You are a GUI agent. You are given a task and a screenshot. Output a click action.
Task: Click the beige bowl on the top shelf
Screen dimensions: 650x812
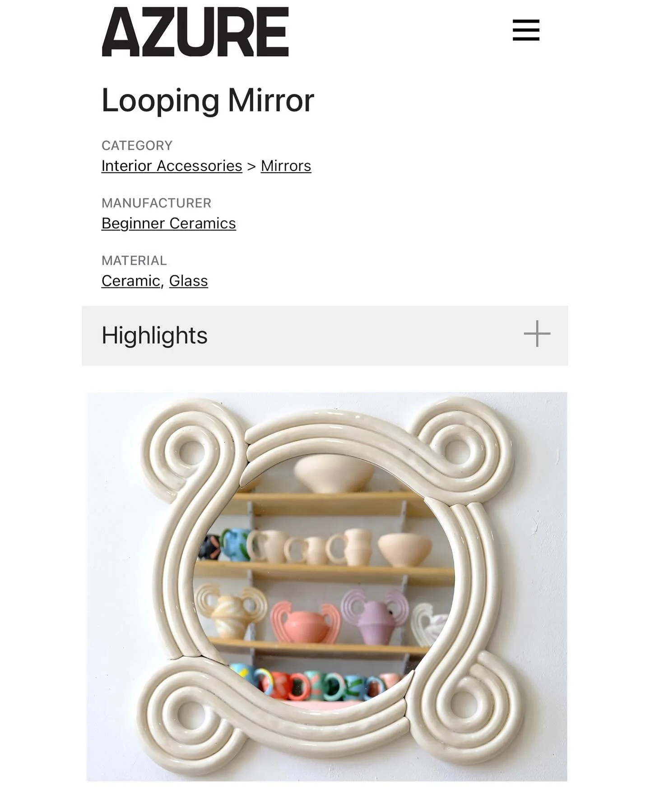(x=334, y=473)
